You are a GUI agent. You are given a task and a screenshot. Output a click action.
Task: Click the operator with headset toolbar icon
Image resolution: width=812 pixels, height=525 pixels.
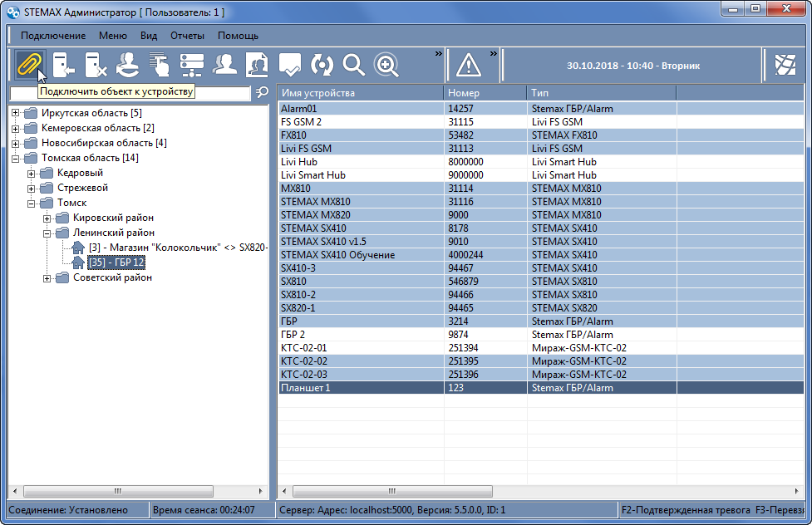[x=127, y=66]
